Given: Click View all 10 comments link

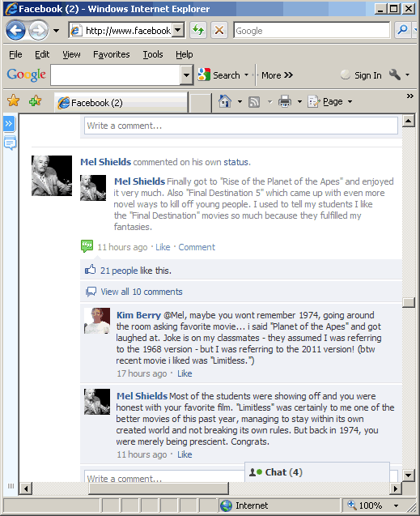Looking at the screenshot, I should pyautogui.click(x=142, y=292).
